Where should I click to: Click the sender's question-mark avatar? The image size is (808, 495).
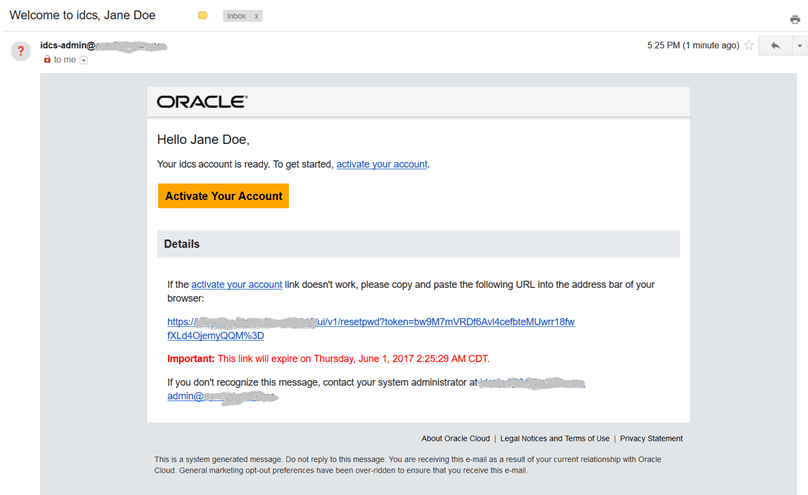(x=21, y=52)
